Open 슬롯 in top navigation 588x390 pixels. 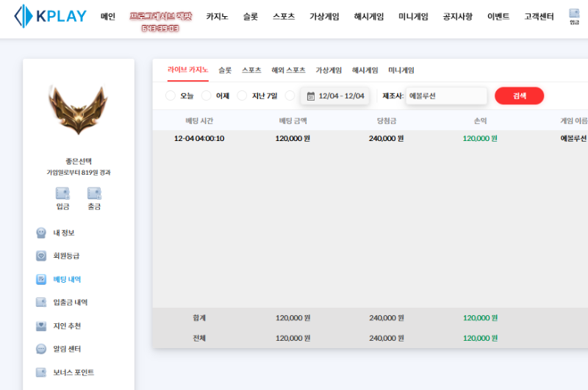[x=251, y=16]
